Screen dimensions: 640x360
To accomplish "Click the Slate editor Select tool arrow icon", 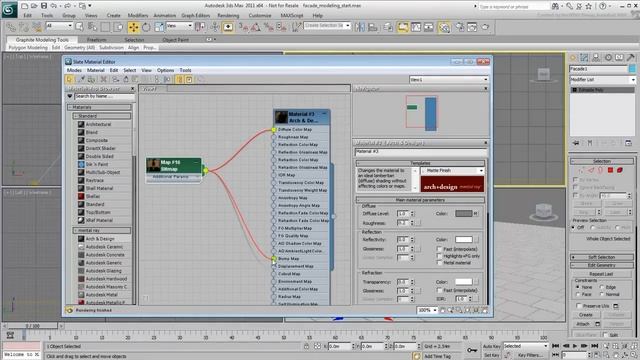I will pyautogui.click(x=69, y=79).
